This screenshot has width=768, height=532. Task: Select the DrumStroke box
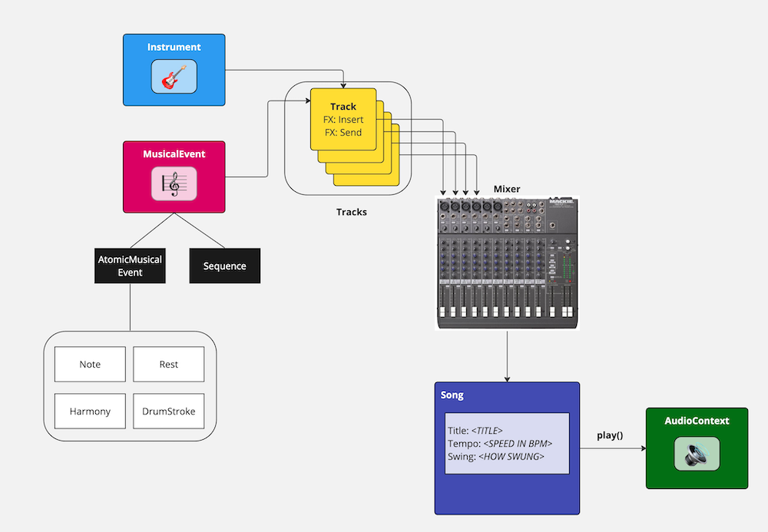[169, 411]
